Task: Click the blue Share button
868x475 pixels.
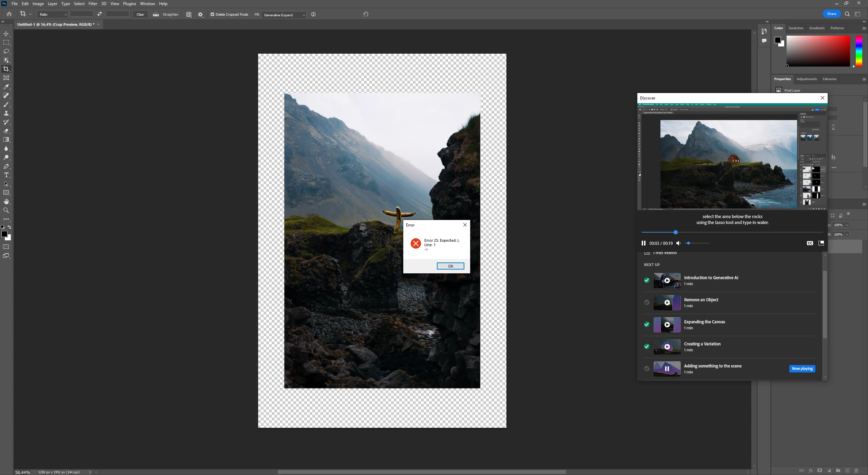Action: [831, 14]
